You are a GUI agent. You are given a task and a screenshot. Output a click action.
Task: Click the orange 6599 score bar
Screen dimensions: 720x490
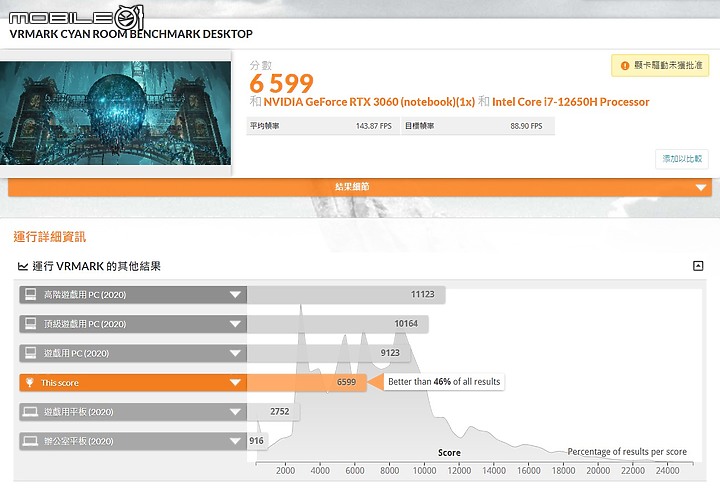[x=307, y=382]
